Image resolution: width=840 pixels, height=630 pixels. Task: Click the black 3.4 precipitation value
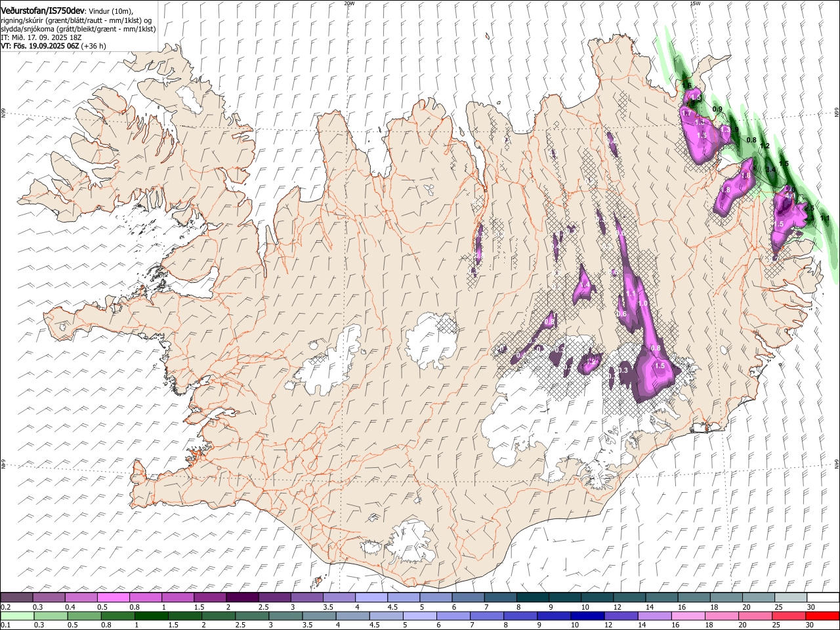pyautogui.click(x=770, y=169)
